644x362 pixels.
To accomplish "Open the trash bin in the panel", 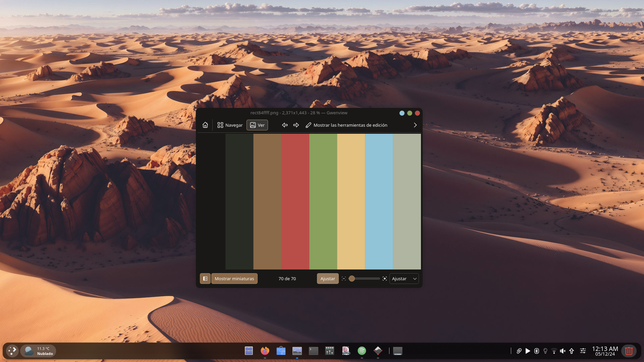I will tap(629, 351).
